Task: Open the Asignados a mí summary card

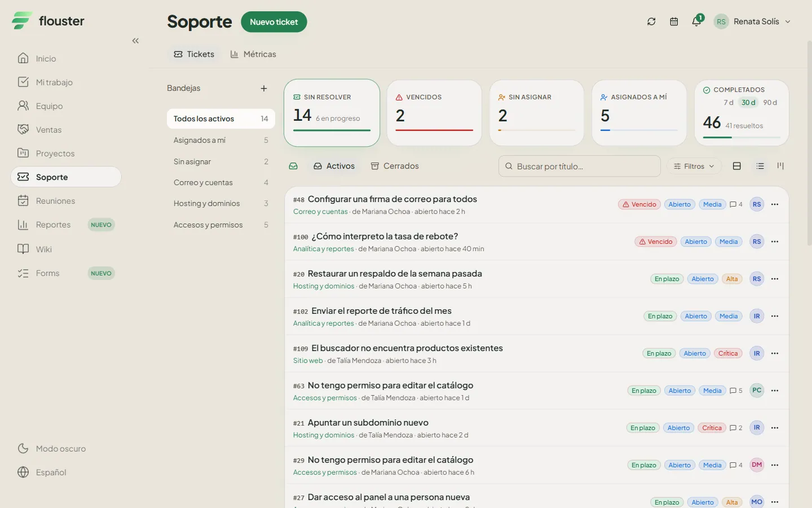Action: click(x=639, y=113)
